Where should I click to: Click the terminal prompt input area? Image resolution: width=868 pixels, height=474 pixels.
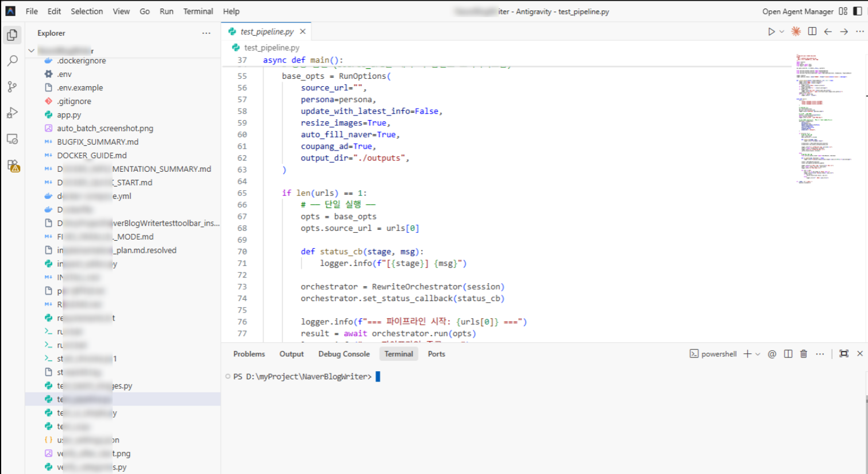(x=378, y=376)
